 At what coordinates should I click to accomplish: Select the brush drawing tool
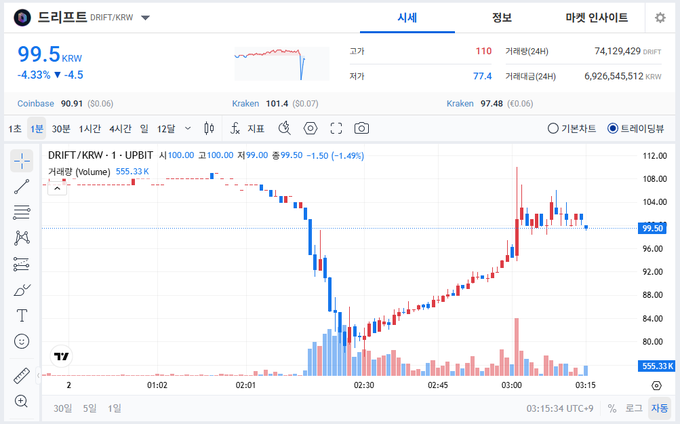[21, 290]
